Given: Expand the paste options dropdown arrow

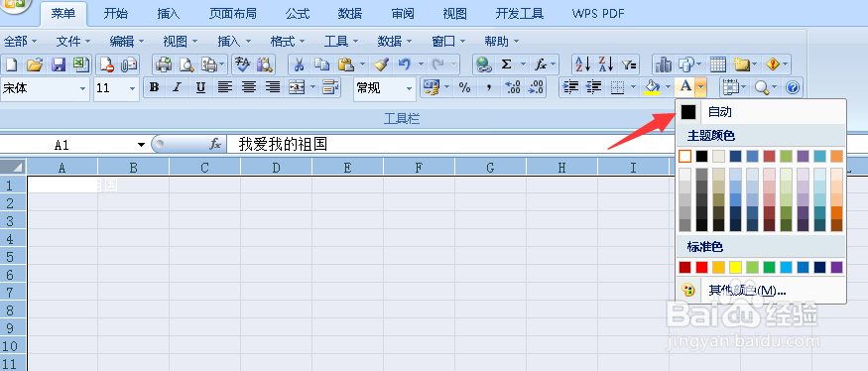Looking at the screenshot, I should (362, 64).
